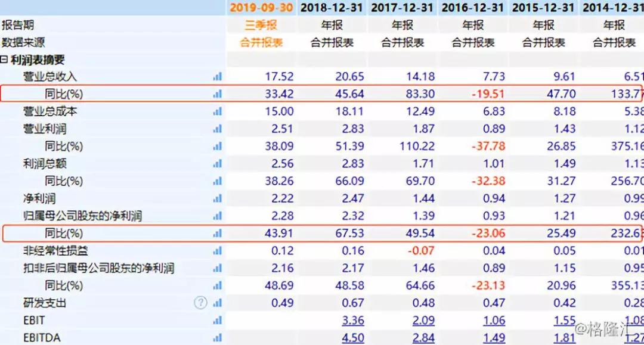The width and height of the screenshot is (644, 345).
Task: Click the 三季报 report period cell
Action: tap(261, 25)
